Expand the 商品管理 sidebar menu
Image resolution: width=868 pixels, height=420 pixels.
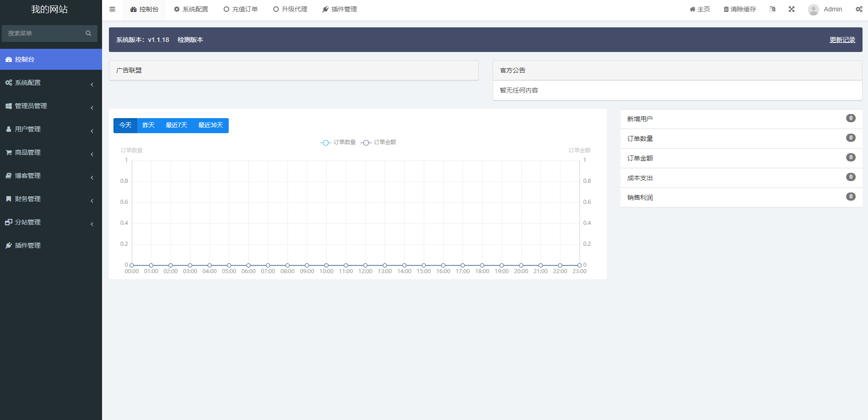pos(50,152)
